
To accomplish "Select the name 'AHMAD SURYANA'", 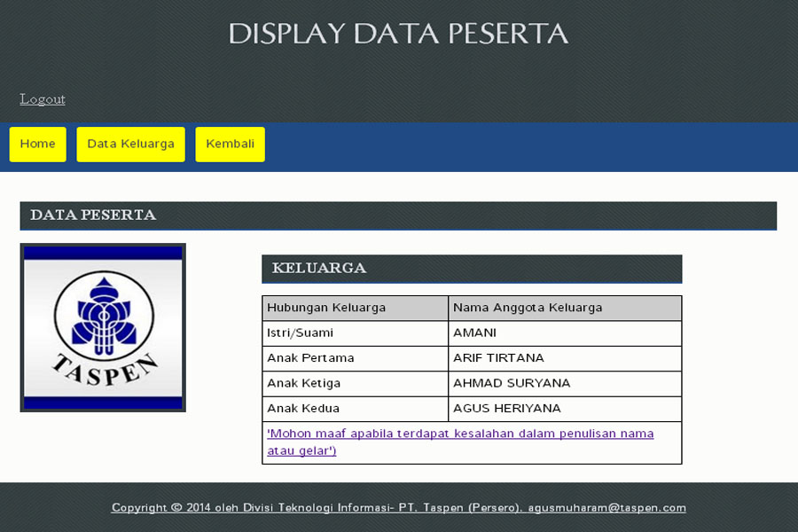I will coord(512,383).
